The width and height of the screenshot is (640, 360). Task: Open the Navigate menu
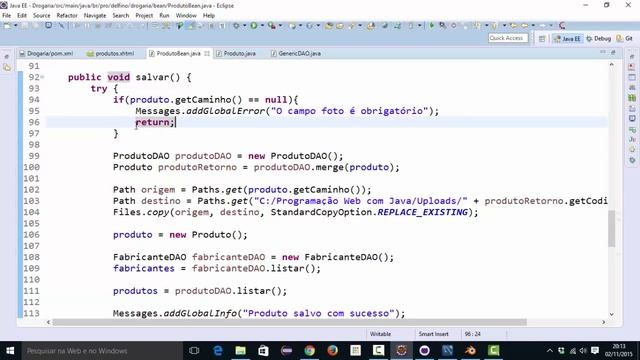[x=95, y=16]
